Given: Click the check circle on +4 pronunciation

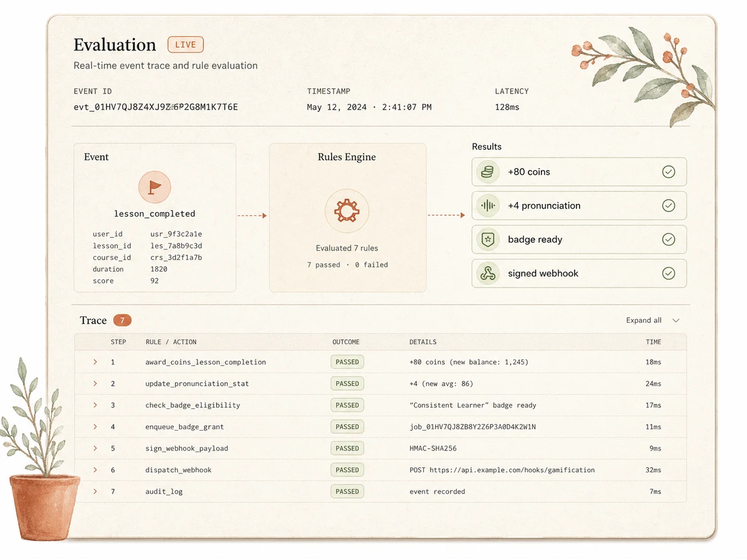Looking at the screenshot, I should [x=669, y=205].
